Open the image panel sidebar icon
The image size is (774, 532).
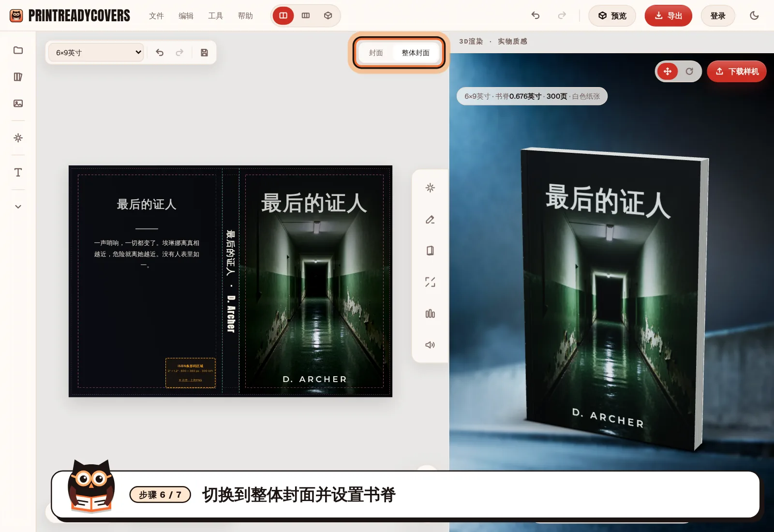click(x=18, y=103)
